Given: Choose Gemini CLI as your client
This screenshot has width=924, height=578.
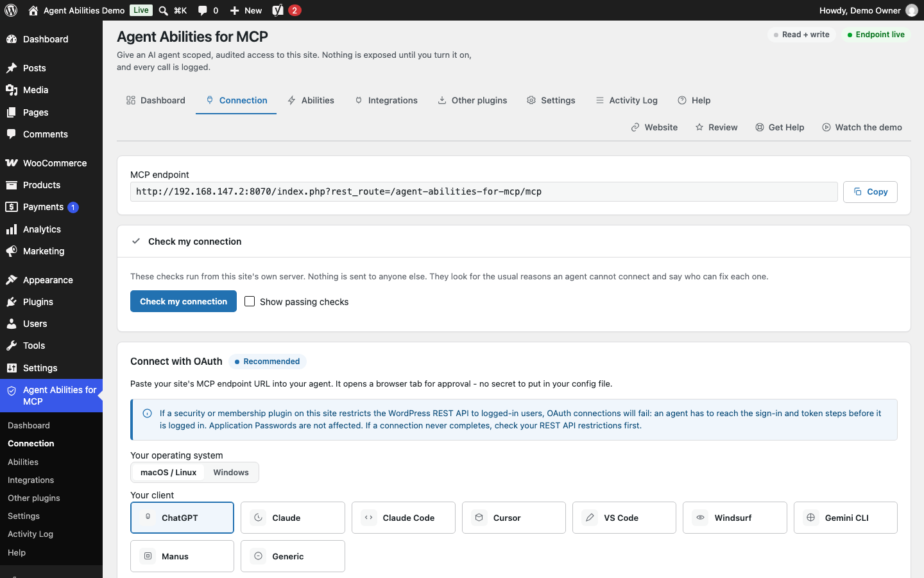Looking at the screenshot, I should (846, 518).
